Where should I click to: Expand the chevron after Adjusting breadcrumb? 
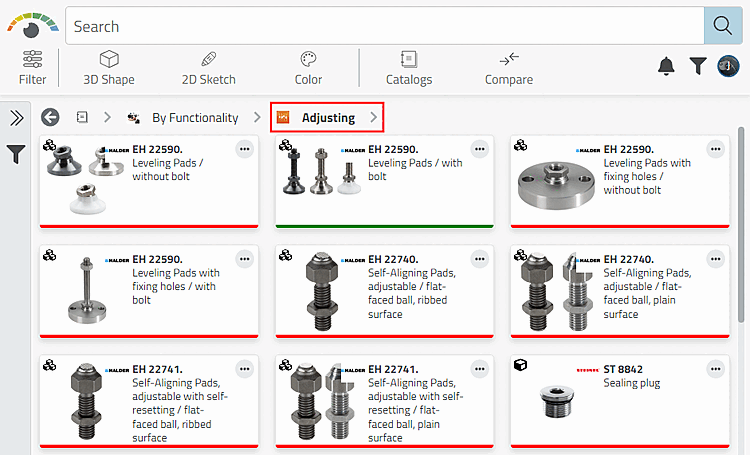click(374, 118)
